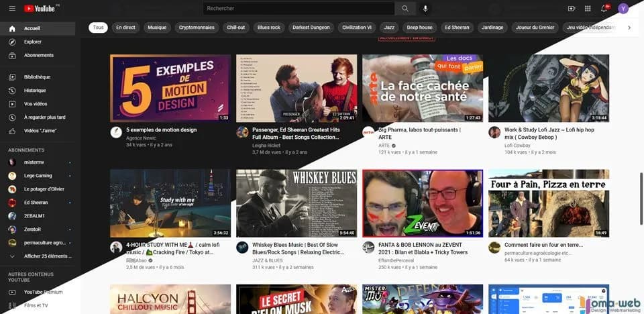The height and width of the screenshot is (314, 644).
Task: Play Passenger, Ed Sheeran Greatest Hits thumbnail
Action: pyautogui.click(x=297, y=89)
